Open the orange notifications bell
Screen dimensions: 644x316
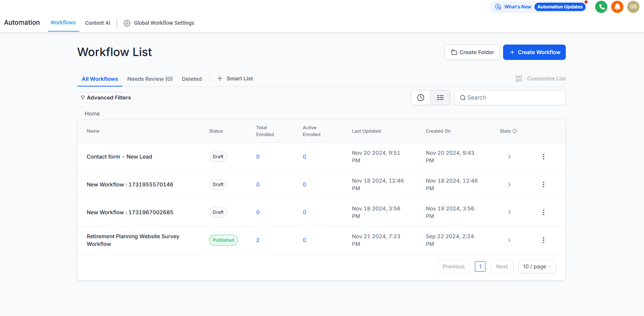pos(617,7)
